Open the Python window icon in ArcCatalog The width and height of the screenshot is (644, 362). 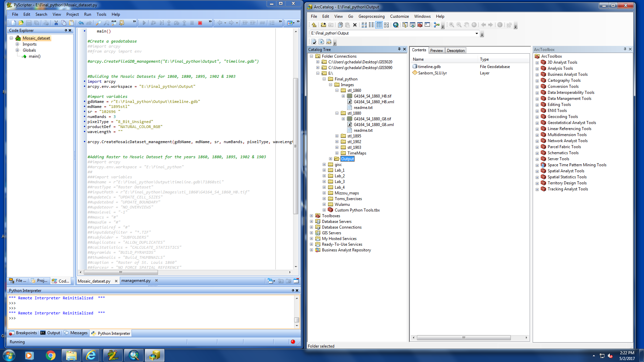click(x=427, y=25)
